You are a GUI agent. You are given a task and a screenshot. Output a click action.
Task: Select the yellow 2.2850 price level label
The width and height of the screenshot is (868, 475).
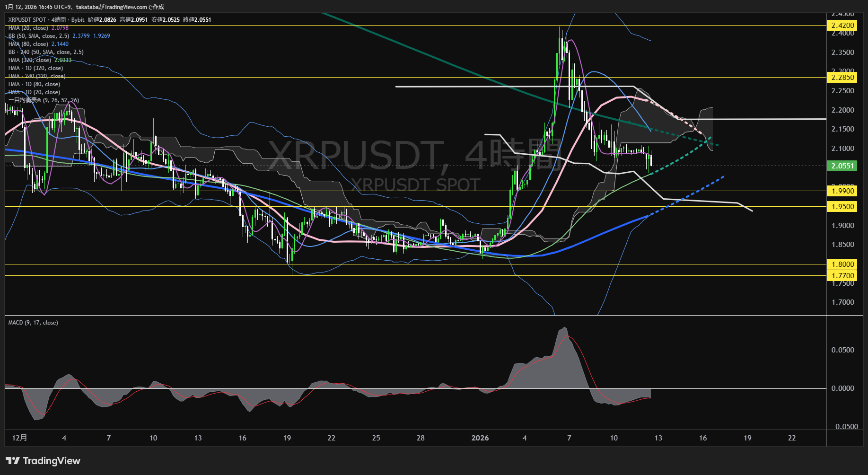(842, 78)
